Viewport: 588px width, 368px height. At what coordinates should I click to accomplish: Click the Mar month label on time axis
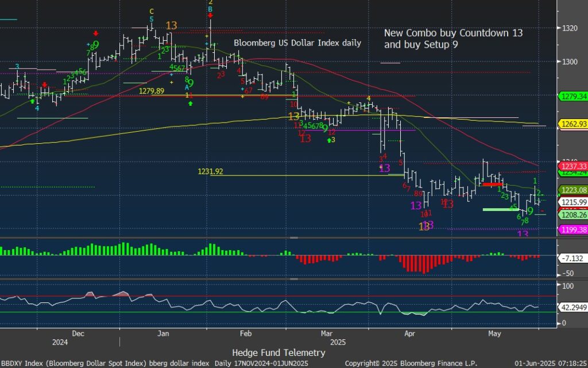[327, 333]
